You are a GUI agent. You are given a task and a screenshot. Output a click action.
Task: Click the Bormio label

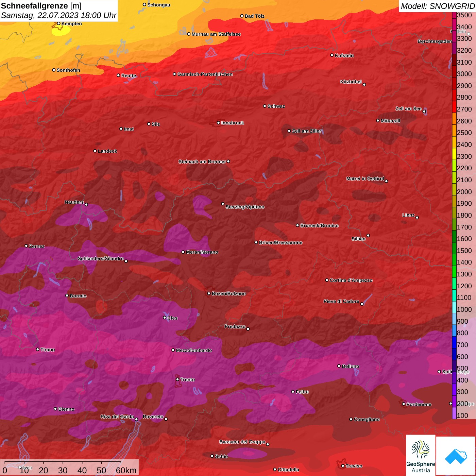click(78, 296)
